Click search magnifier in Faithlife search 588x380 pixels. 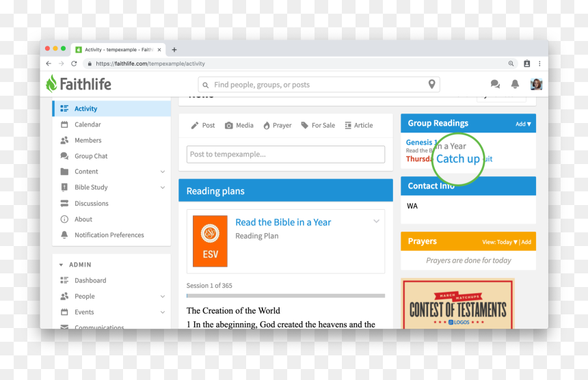tap(206, 85)
